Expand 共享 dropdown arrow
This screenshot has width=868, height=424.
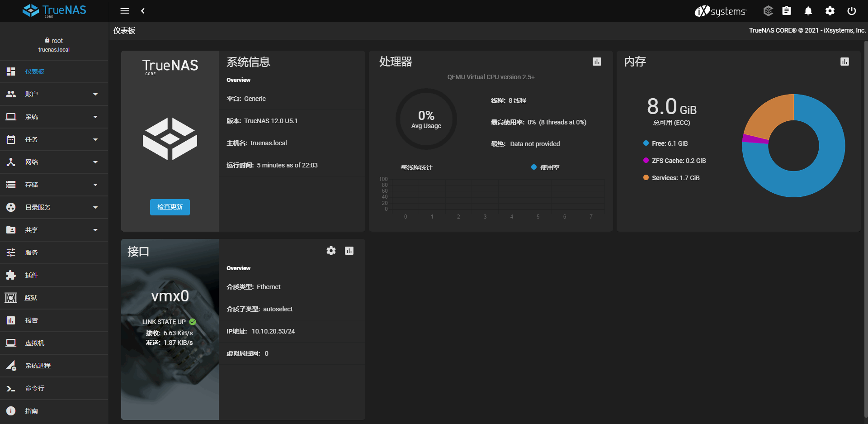(x=95, y=230)
